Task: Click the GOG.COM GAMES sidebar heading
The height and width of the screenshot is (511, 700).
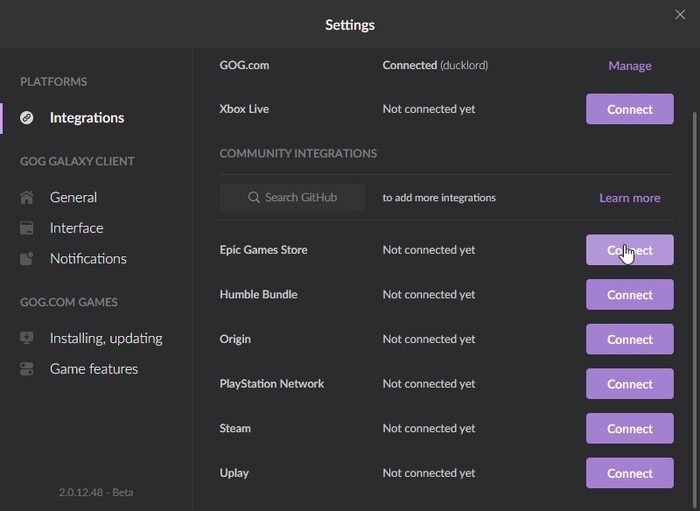Action: pyautogui.click(x=69, y=302)
